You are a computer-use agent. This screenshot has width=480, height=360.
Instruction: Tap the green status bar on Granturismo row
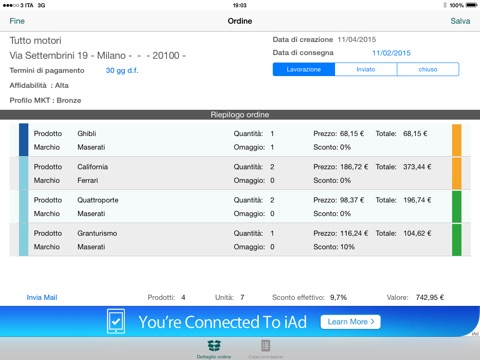[x=457, y=240]
